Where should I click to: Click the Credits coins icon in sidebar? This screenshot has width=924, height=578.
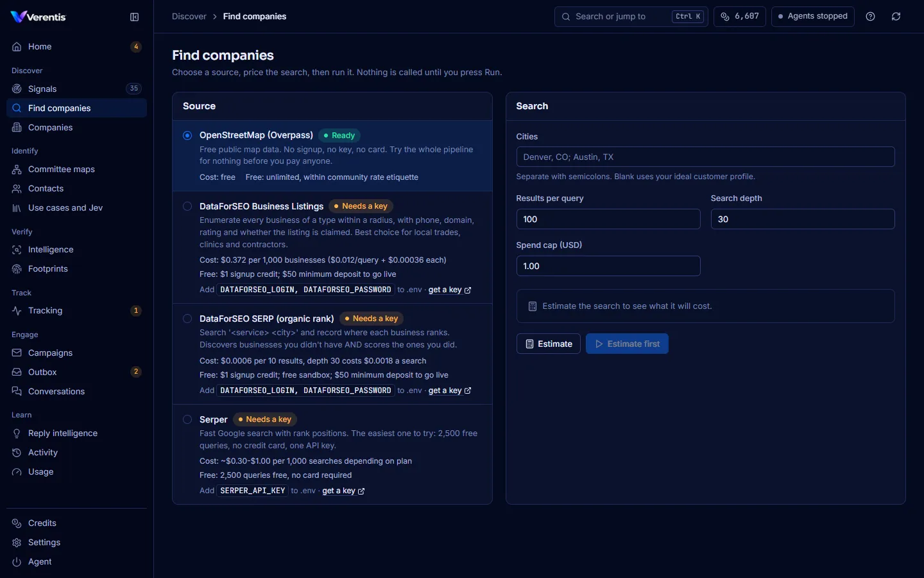[17, 523]
